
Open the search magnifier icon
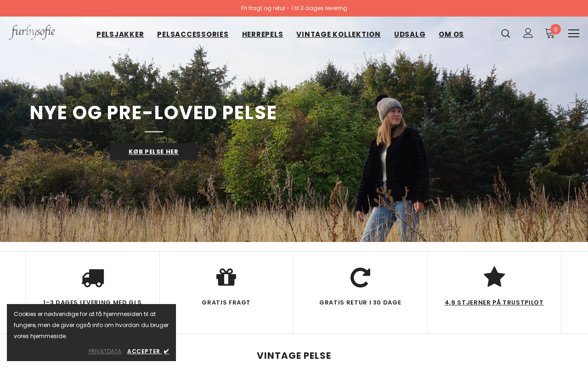pyautogui.click(x=505, y=34)
